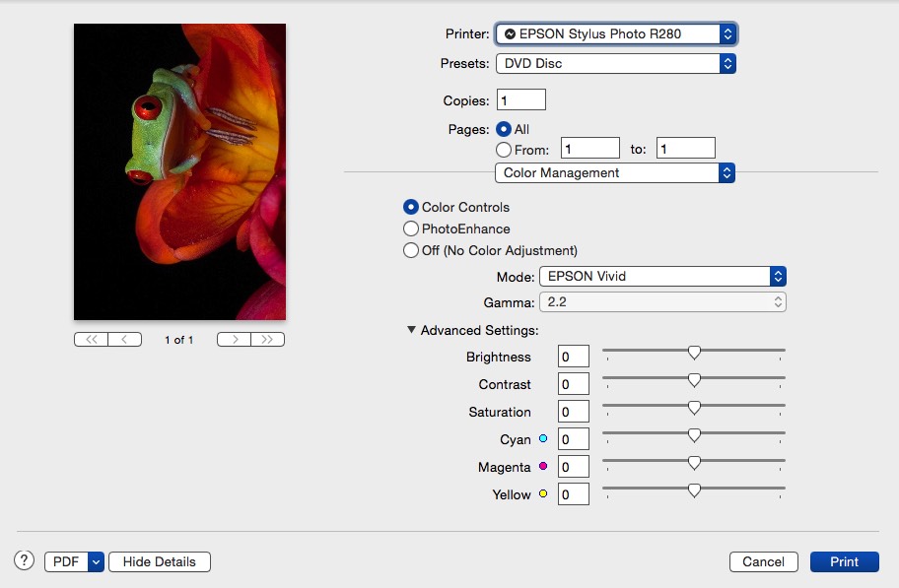This screenshot has width=899, height=588.
Task: Click the Print button
Action: (844, 561)
